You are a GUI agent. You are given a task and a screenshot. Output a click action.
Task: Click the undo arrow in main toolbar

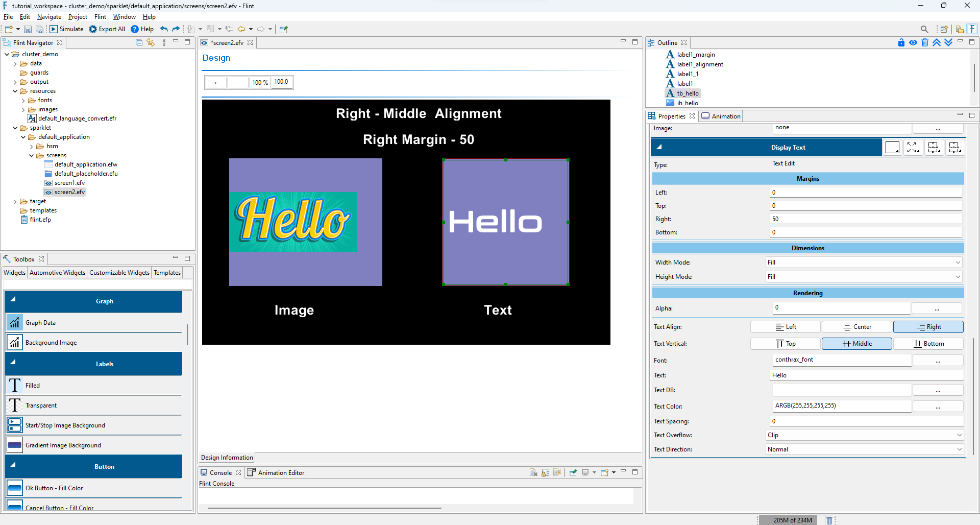164,29
